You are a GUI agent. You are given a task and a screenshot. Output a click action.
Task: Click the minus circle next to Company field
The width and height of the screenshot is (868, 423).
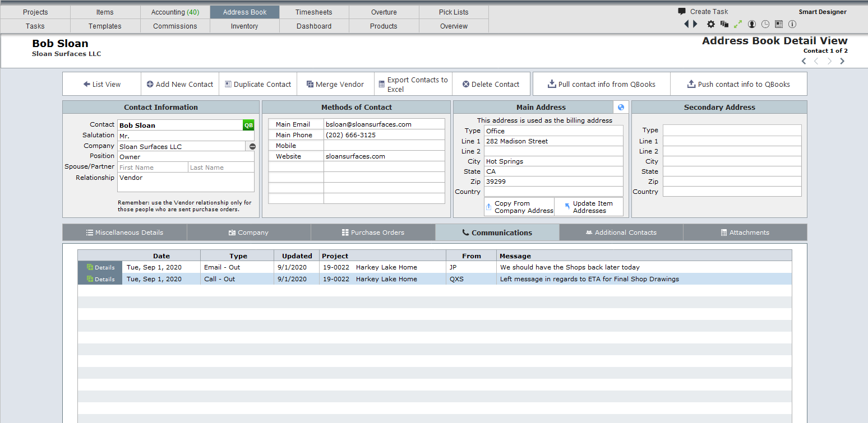point(252,146)
